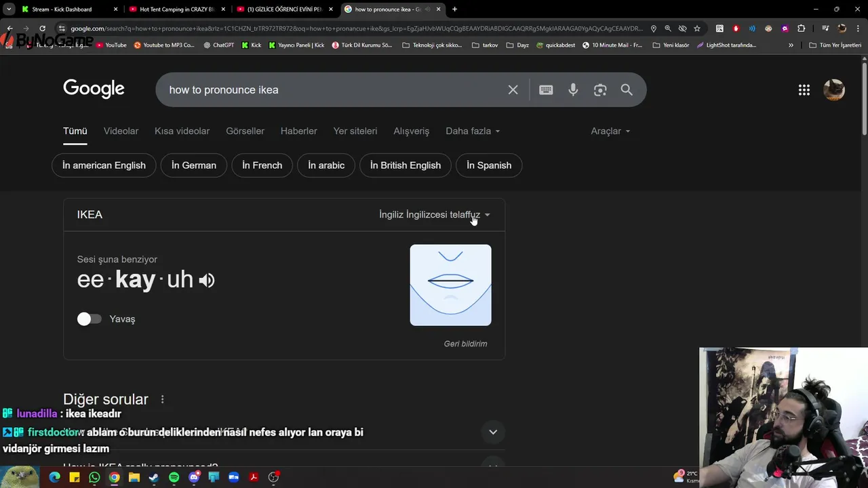Image resolution: width=868 pixels, height=488 pixels.
Task: Open the Tüm Yer İşaretleri folder
Action: pos(835,45)
